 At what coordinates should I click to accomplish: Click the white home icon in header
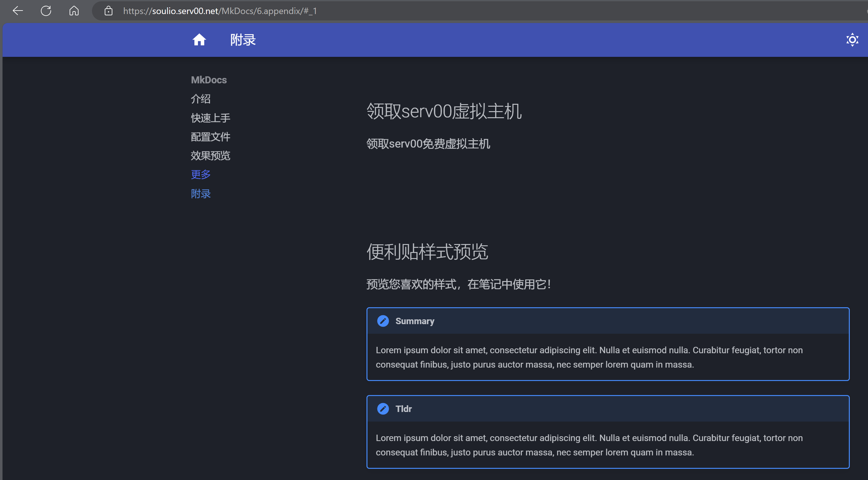coord(199,40)
